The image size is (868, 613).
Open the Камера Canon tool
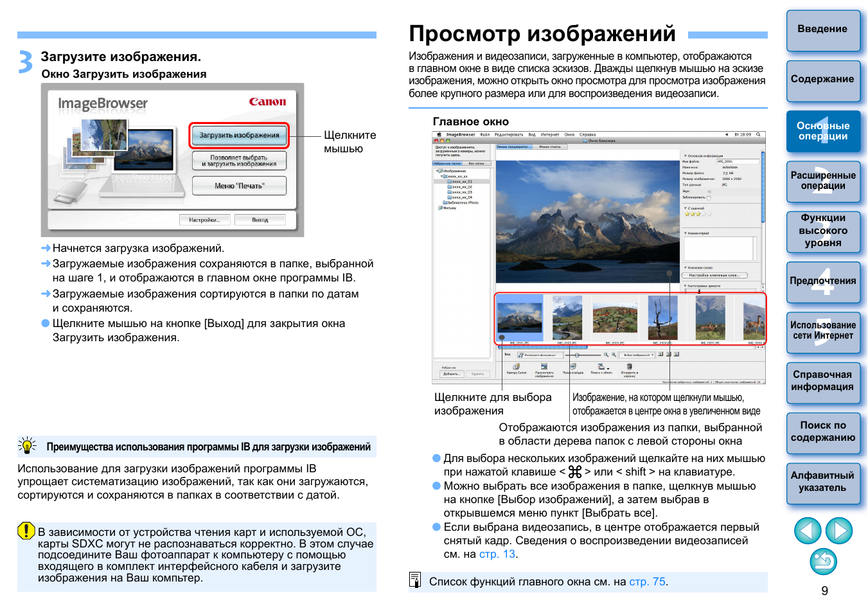pyautogui.click(x=517, y=369)
